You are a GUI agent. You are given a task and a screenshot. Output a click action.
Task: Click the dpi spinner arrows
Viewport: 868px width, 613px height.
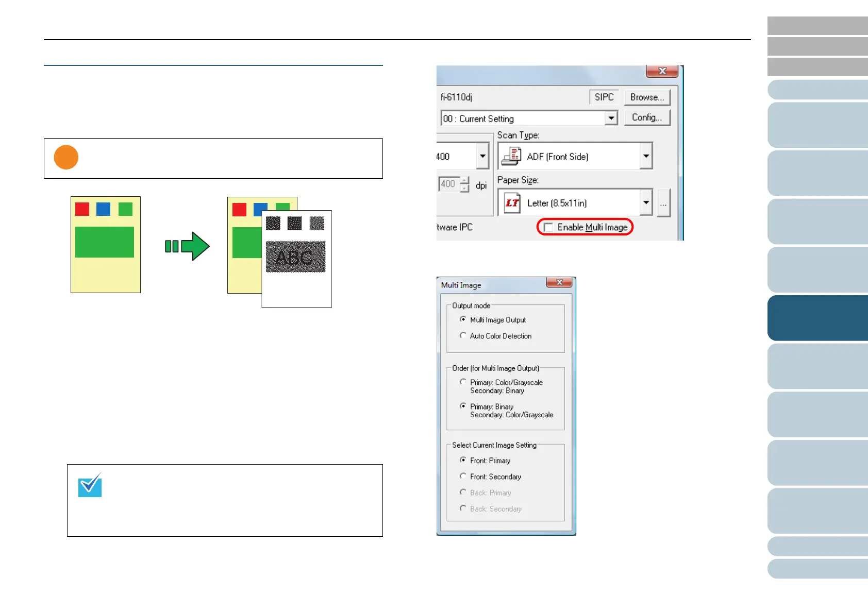pos(465,184)
